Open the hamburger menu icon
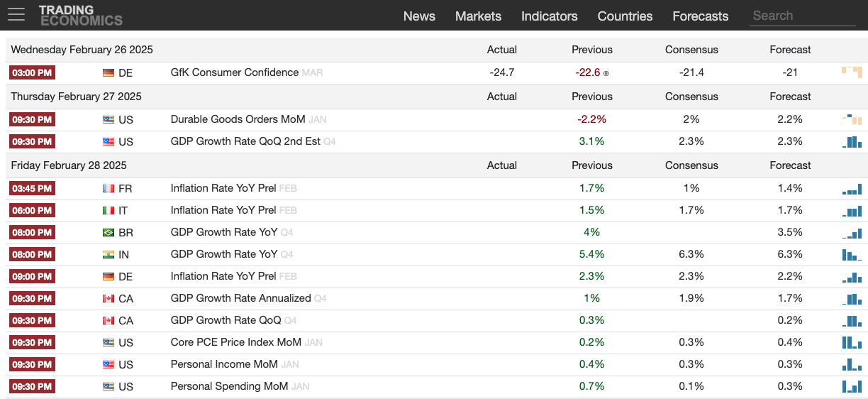The image size is (868, 399). pos(16,14)
